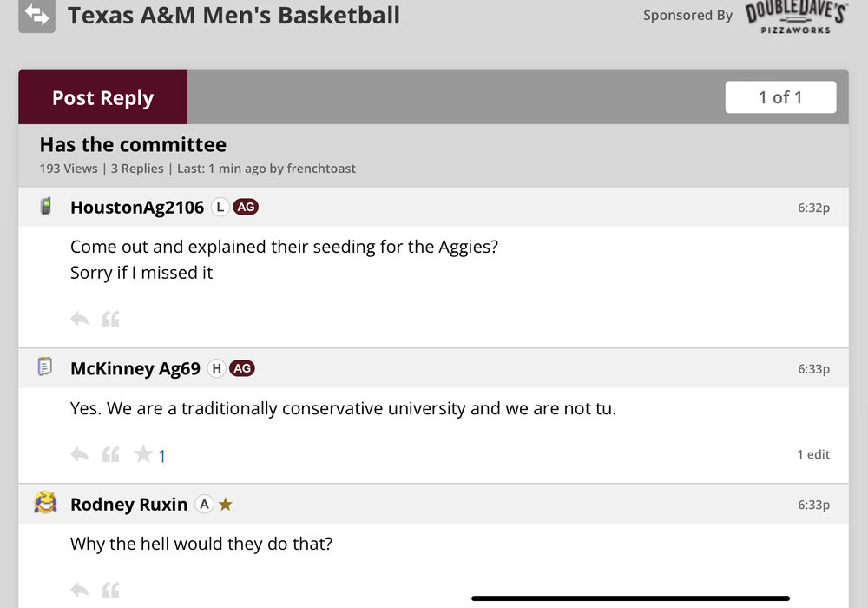Click the quote icon under McKinney Ag69's post

click(110, 454)
